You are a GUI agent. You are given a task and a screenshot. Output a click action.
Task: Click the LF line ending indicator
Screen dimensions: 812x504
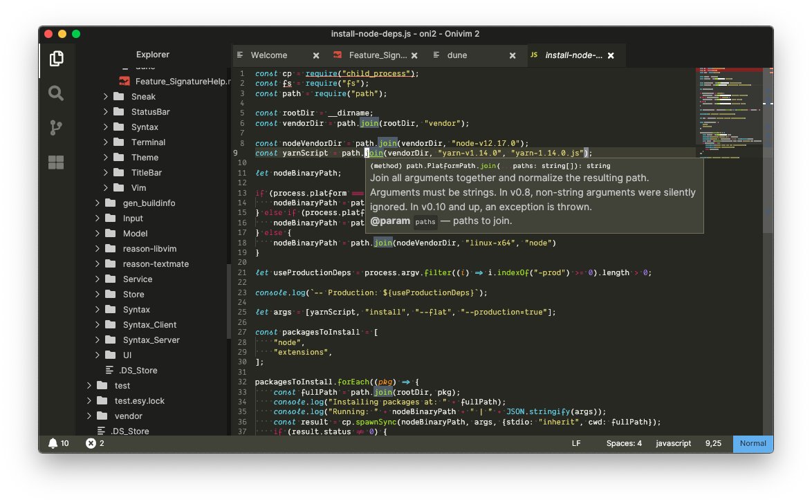click(x=576, y=443)
